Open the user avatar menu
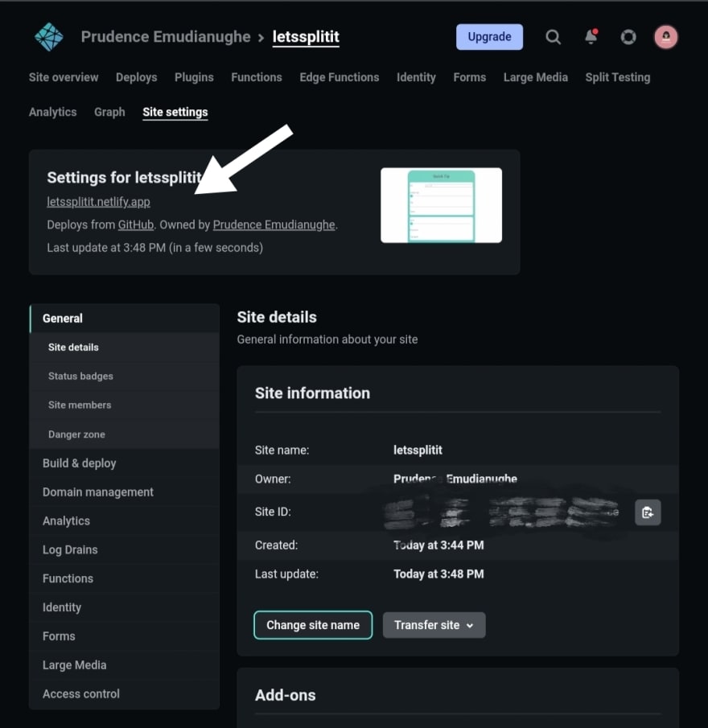The image size is (708, 728). pyautogui.click(x=665, y=37)
